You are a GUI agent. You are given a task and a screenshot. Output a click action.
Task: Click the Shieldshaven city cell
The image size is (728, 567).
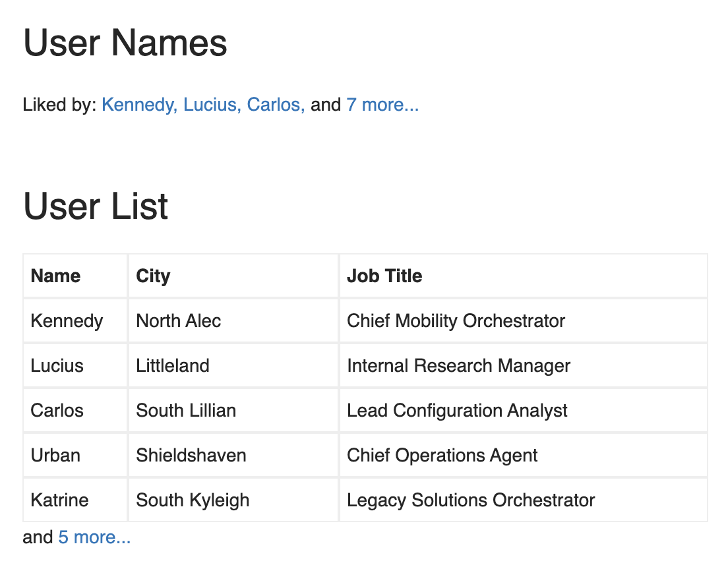point(191,456)
